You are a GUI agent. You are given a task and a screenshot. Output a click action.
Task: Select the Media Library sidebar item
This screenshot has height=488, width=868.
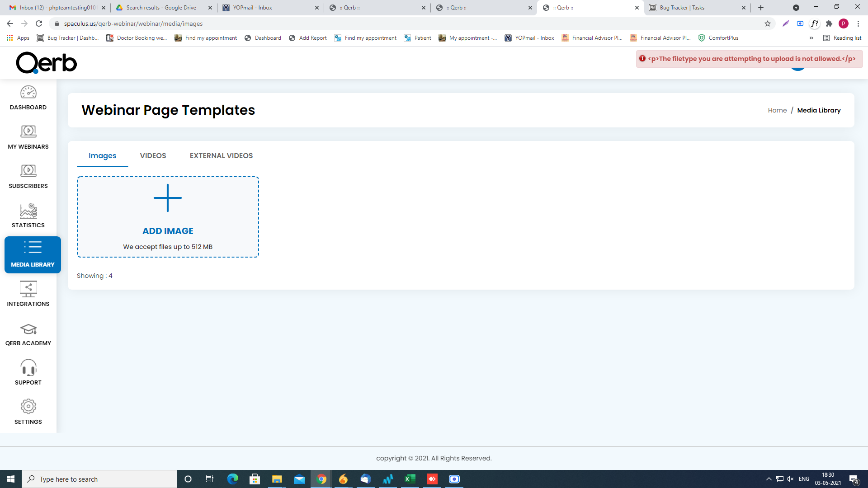[x=33, y=255]
